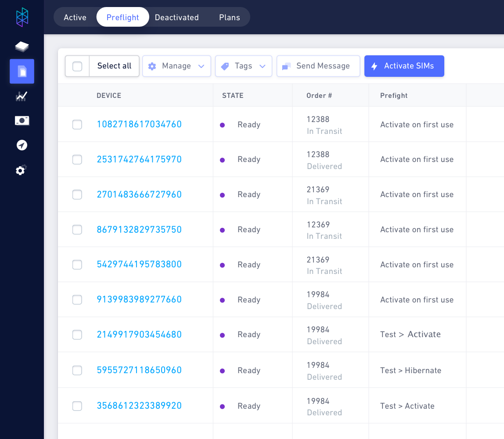Click Ready state of device 2531742764175970

(249, 159)
